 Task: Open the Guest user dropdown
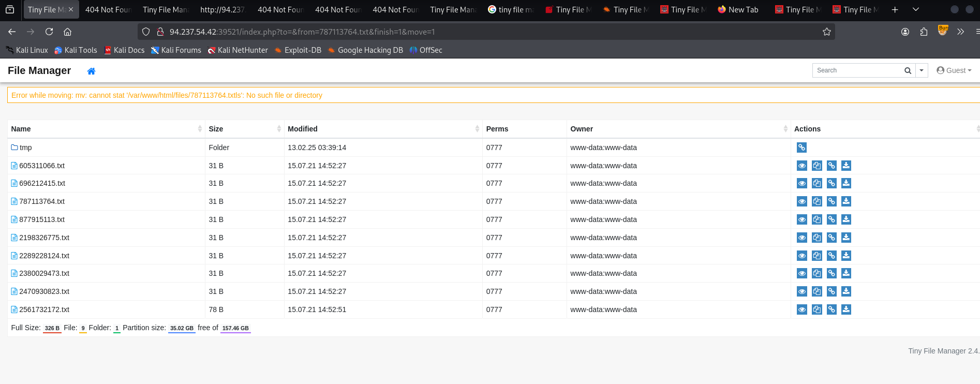pos(954,70)
